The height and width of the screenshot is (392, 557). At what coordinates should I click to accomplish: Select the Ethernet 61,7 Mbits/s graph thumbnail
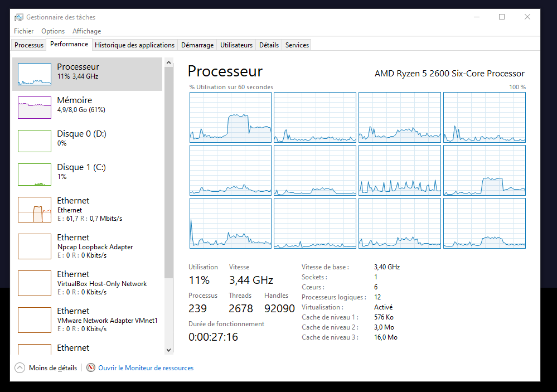pos(35,210)
